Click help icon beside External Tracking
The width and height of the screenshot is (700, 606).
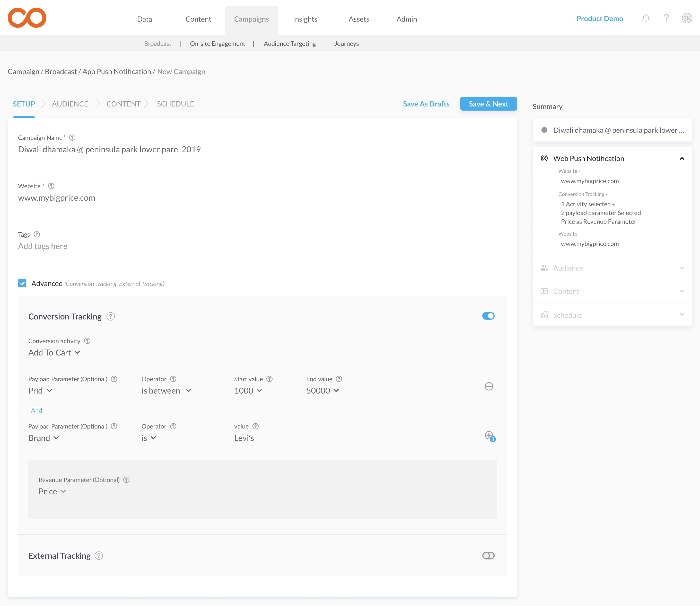coord(99,556)
